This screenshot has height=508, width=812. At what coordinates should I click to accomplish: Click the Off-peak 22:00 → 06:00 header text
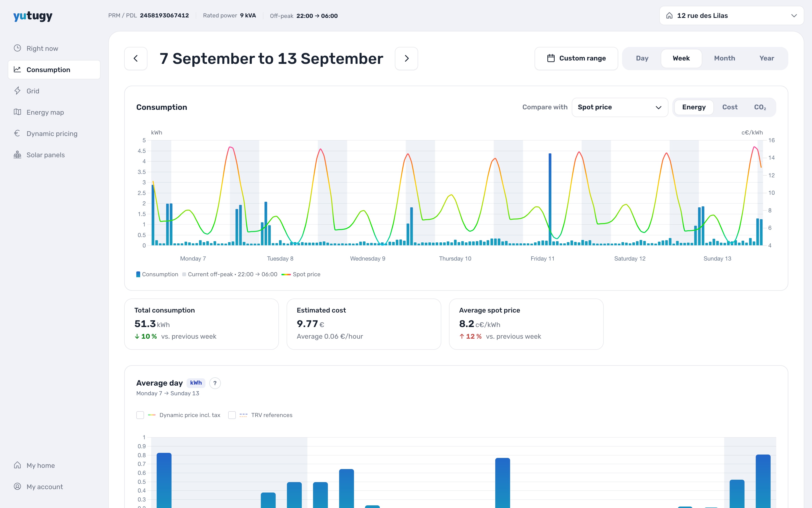pos(304,16)
